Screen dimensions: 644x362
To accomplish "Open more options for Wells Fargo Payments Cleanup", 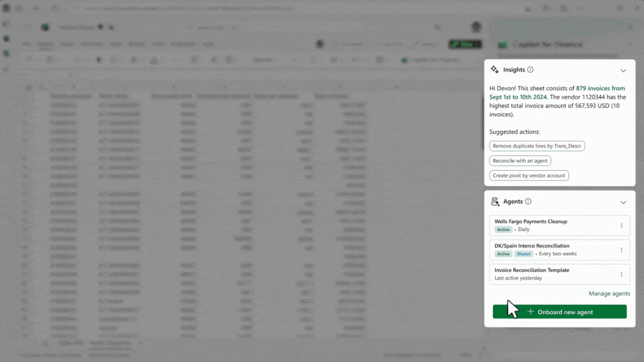I will [x=621, y=226].
